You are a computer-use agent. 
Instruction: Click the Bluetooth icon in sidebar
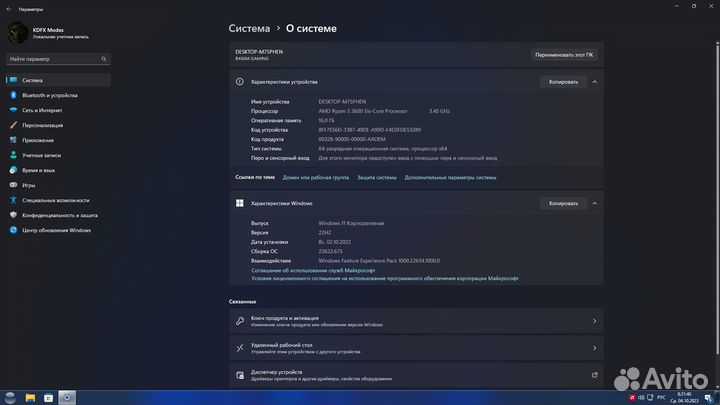point(13,95)
